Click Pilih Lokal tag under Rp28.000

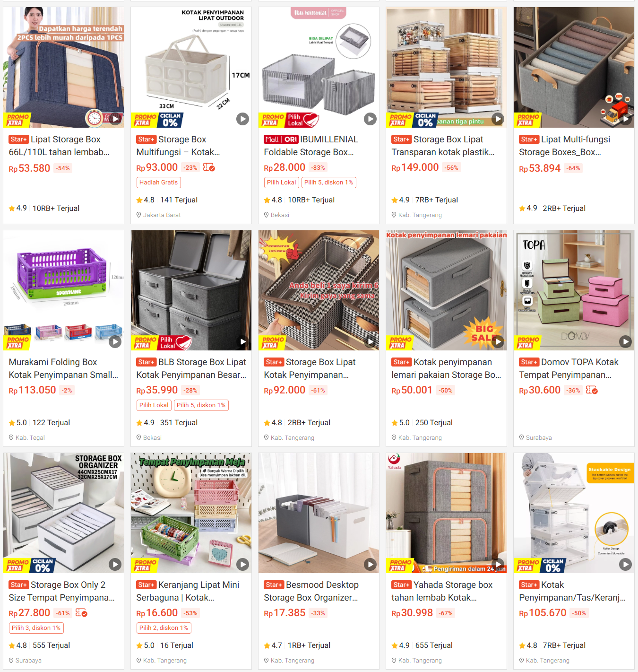(x=282, y=183)
